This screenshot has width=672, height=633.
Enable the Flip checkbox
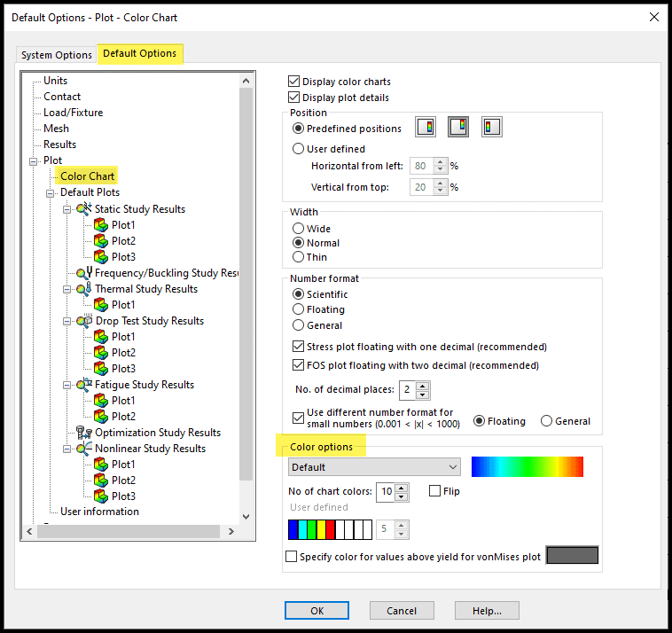434,491
